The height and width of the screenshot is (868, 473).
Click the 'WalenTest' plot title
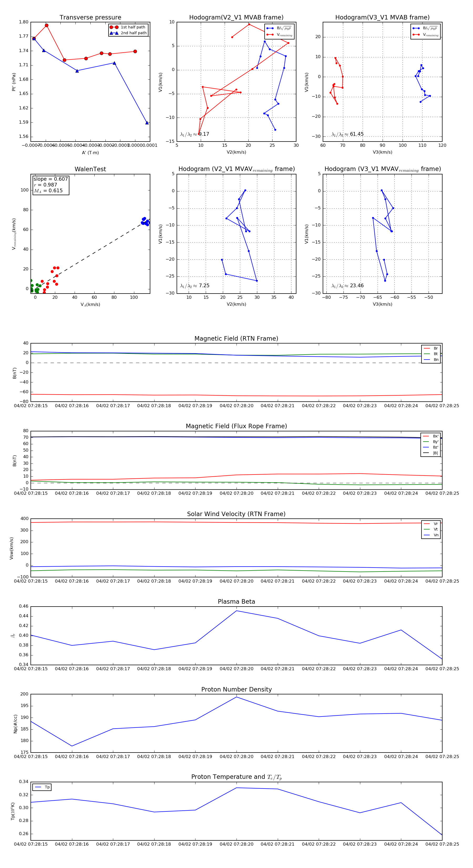pos(90,169)
